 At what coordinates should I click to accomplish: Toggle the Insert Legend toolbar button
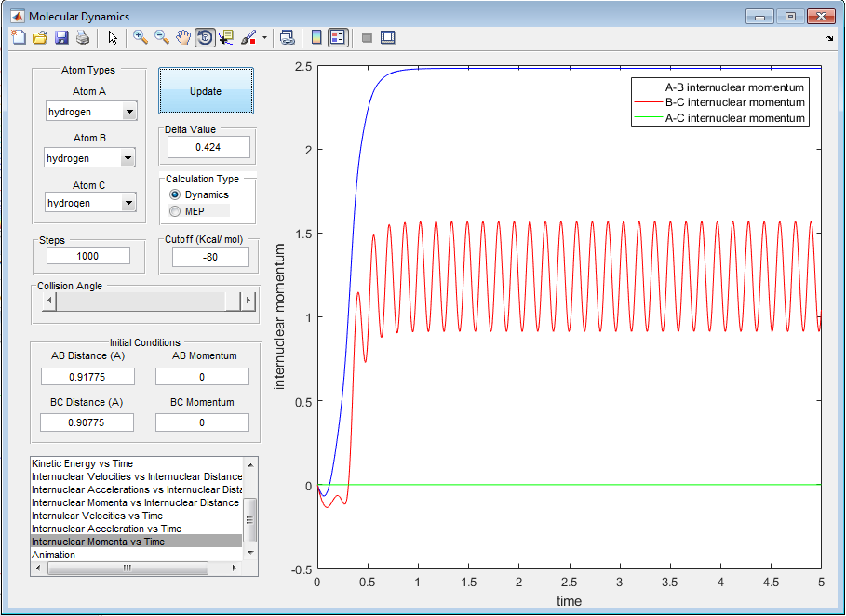338,38
